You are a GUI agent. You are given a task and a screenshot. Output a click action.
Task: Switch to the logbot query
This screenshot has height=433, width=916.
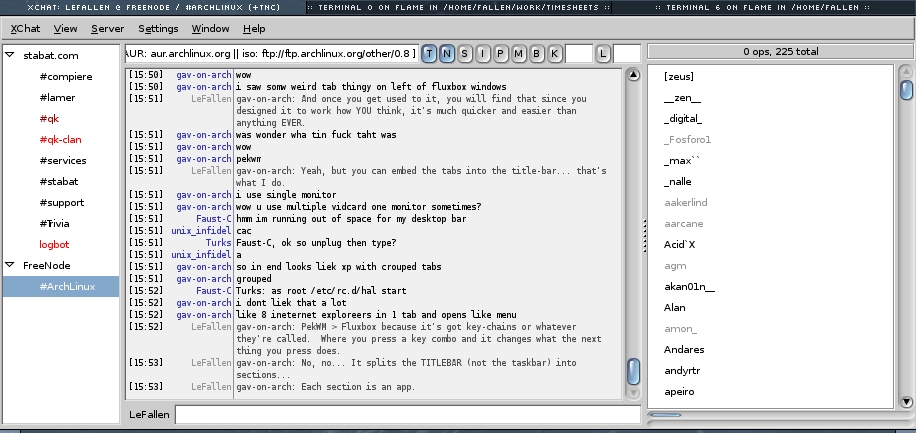[55, 244]
